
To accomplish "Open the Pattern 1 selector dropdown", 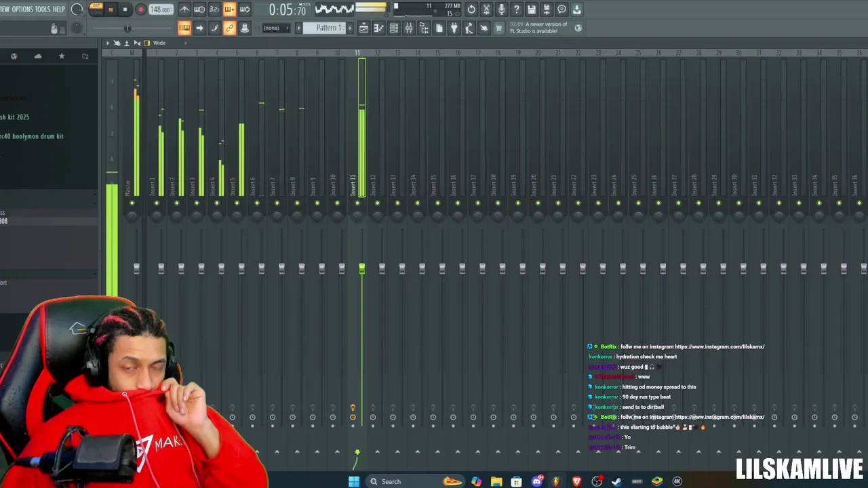I will 329,28.
